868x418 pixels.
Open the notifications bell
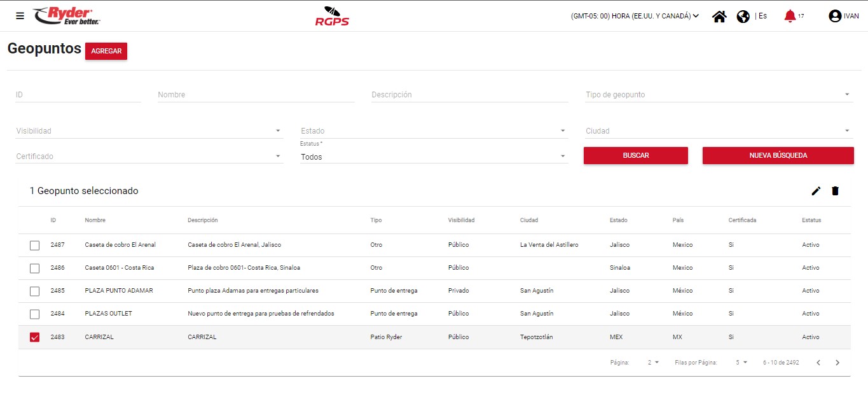(790, 16)
